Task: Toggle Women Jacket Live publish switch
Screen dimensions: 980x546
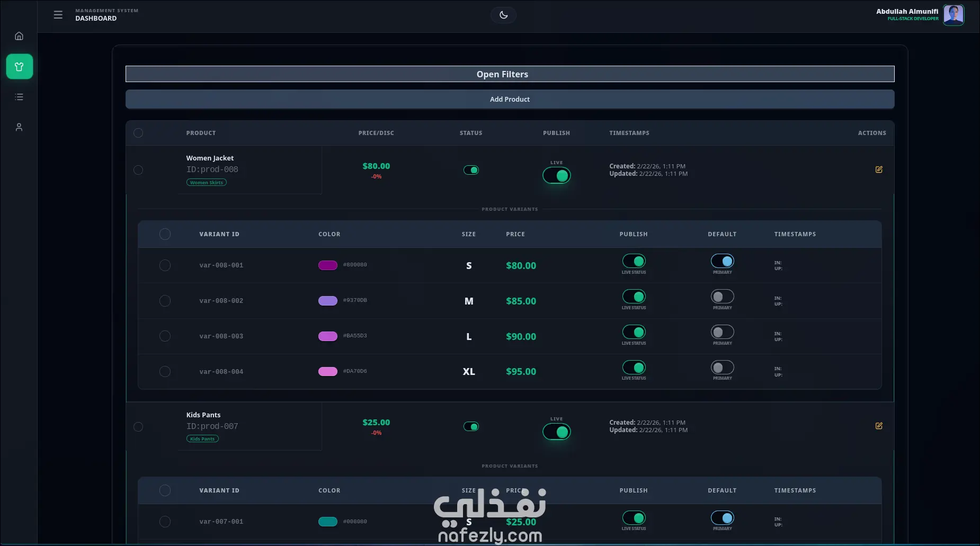Action: pyautogui.click(x=556, y=175)
